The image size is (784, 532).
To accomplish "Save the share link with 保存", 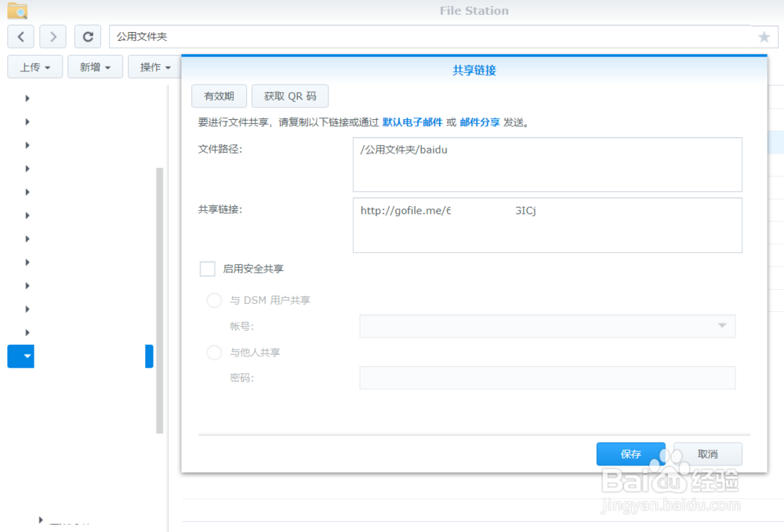I will (630, 454).
